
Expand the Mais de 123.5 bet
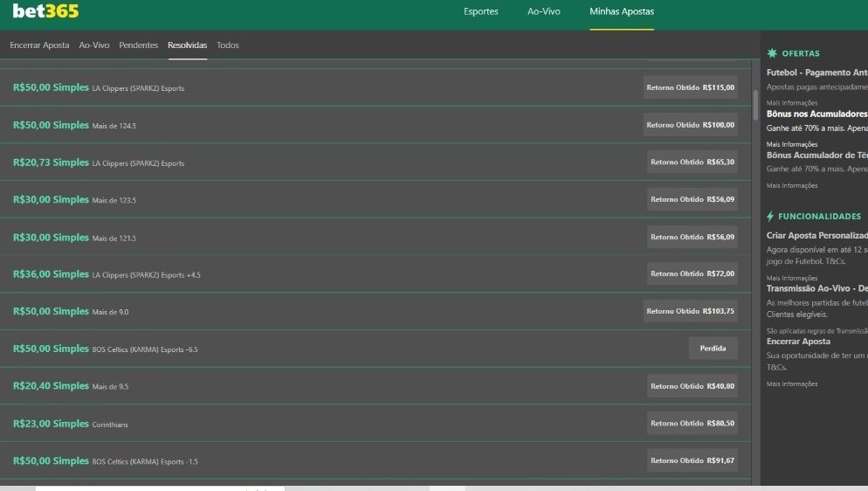[375, 199]
